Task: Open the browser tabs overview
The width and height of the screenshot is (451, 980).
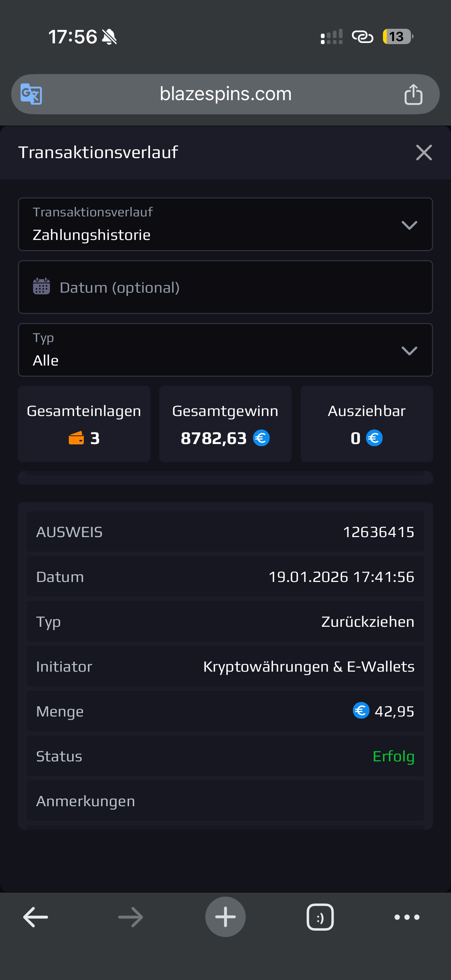Action: click(x=320, y=917)
